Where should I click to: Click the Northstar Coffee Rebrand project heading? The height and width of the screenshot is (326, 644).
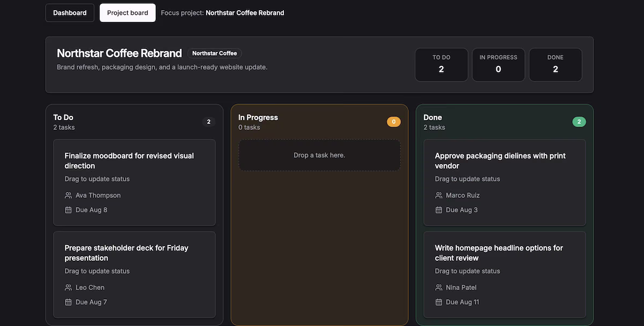119,53
